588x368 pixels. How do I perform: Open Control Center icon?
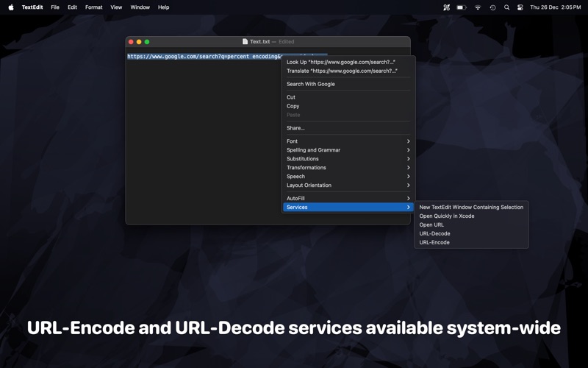(520, 7)
